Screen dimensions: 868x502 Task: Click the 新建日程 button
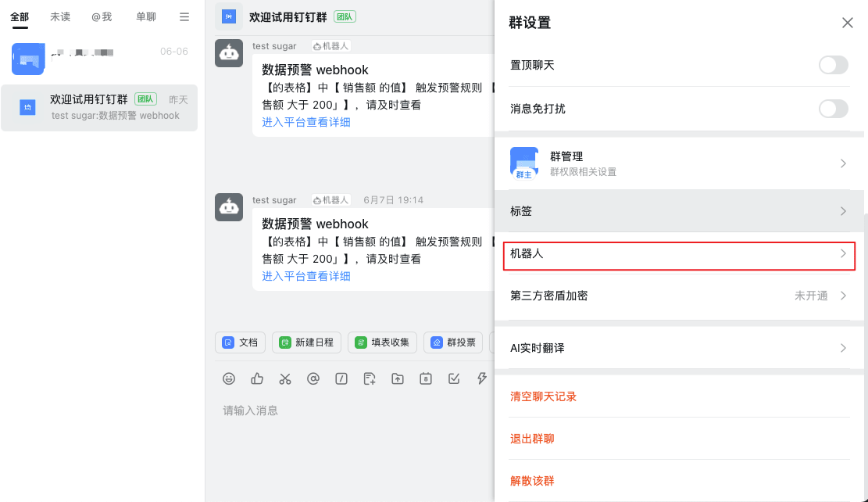click(307, 342)
